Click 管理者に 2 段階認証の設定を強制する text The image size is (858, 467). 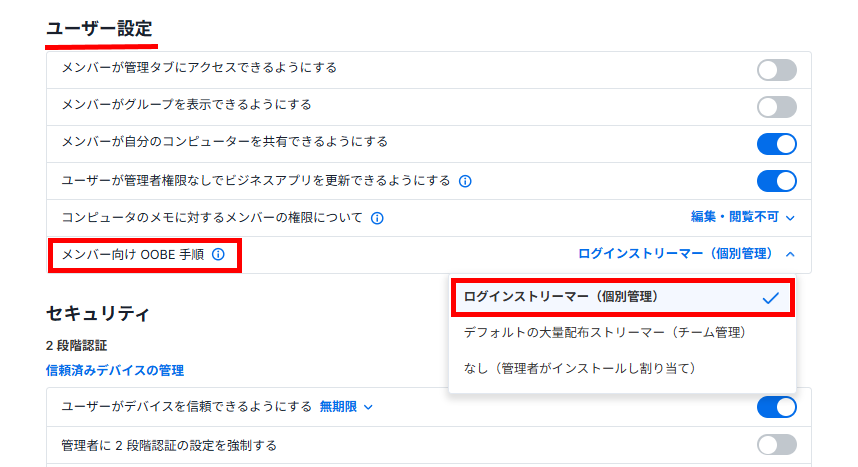169,446
